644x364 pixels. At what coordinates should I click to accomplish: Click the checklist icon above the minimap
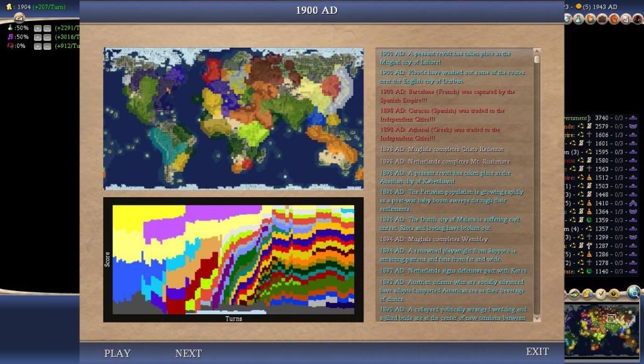pos(601,293)
